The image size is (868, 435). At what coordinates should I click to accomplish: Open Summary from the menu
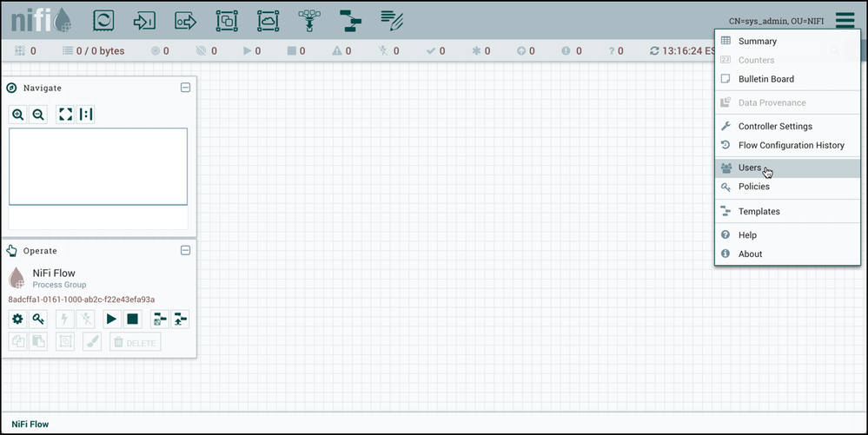coord(788,41)
